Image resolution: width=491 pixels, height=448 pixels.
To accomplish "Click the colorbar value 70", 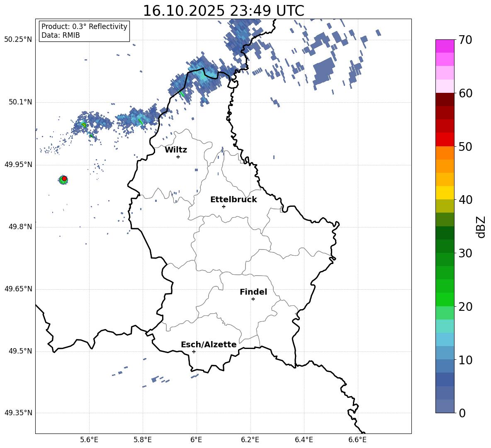I will coord(465,40).
